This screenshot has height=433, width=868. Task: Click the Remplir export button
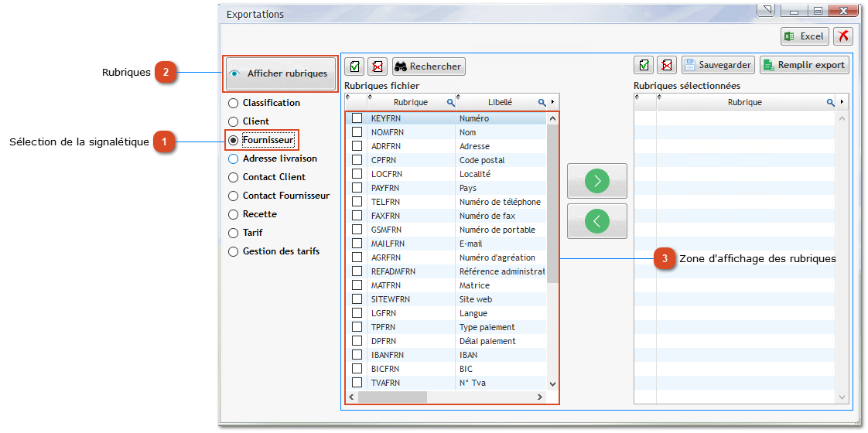[x=804, y=65]
